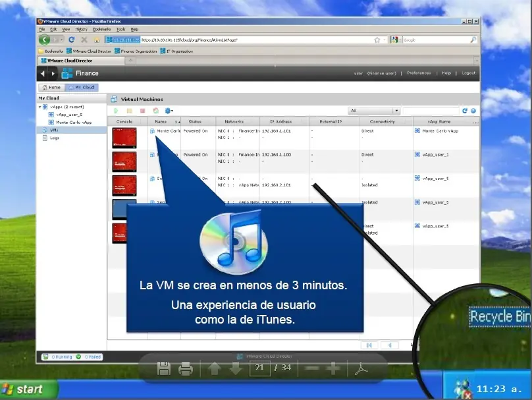Click the Cloud Director forward arrow next to Finance
532x400 pixels.
(53, 73)
